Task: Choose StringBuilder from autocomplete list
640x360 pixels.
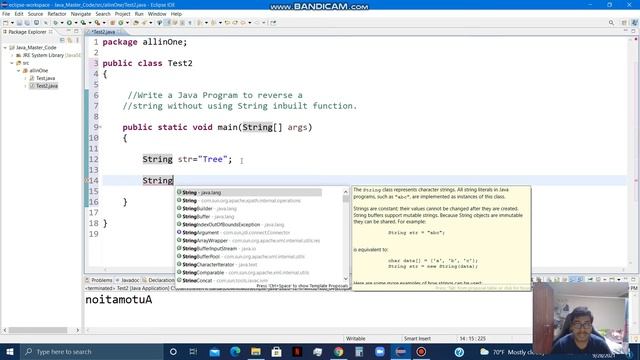Action: 209,209
